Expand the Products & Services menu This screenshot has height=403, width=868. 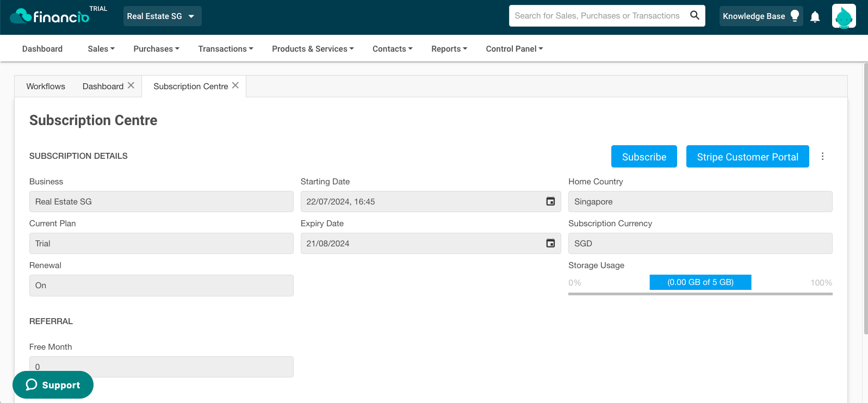[313, 49]
